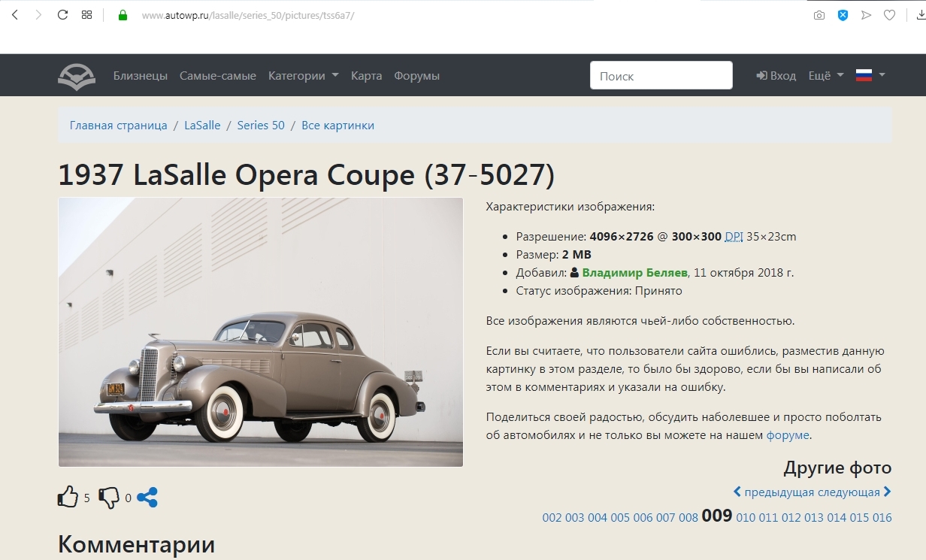Open the LaSalle breadcrumb link
Image resolution: width=926 pixels, height=560 pixels.
click(x=202, y=126)
